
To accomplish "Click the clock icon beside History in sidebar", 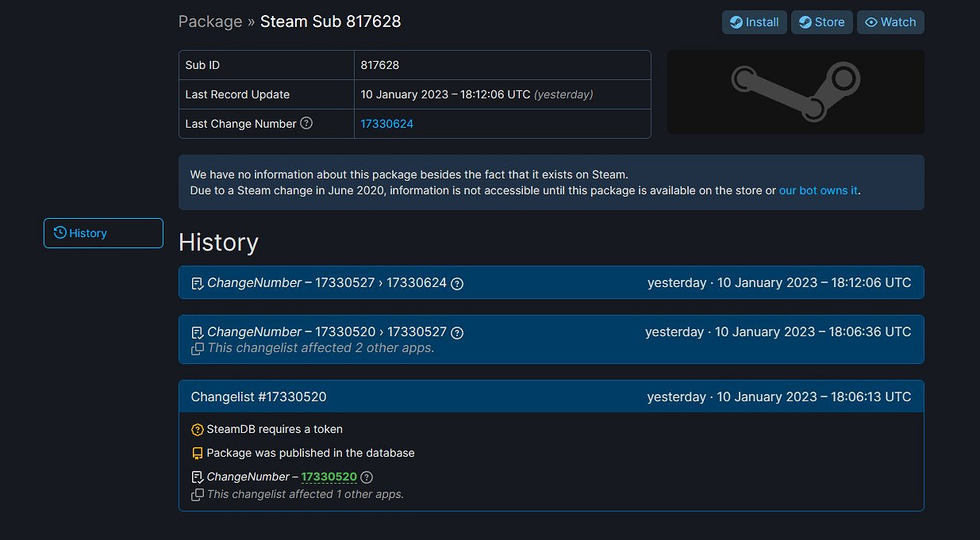I will (x=59, y=232).
